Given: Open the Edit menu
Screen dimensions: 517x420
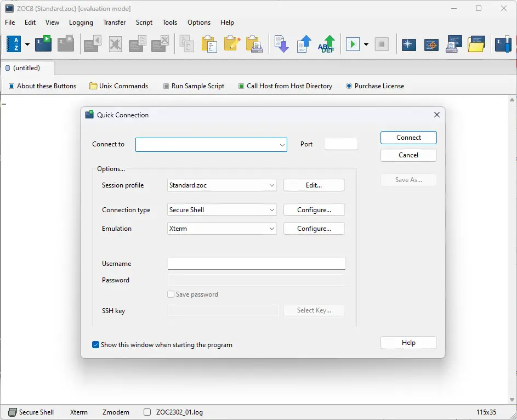Looking at the screenshot, I should coord(30,22).
